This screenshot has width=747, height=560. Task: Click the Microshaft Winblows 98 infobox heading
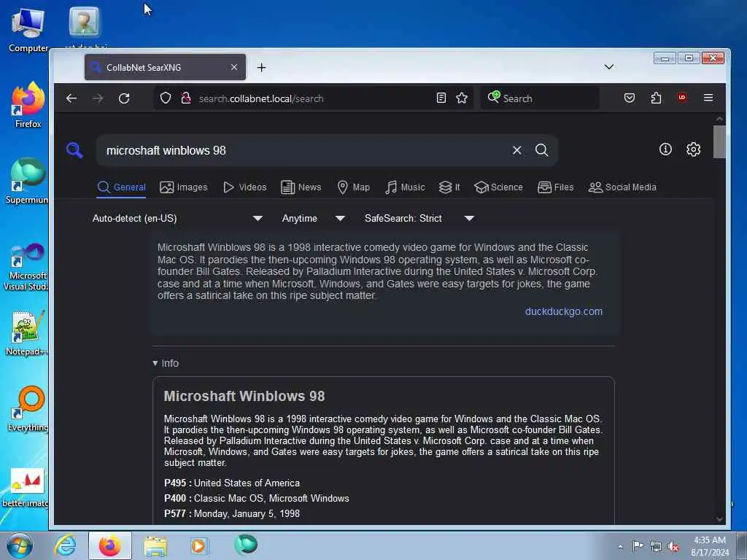pos(244,396)
